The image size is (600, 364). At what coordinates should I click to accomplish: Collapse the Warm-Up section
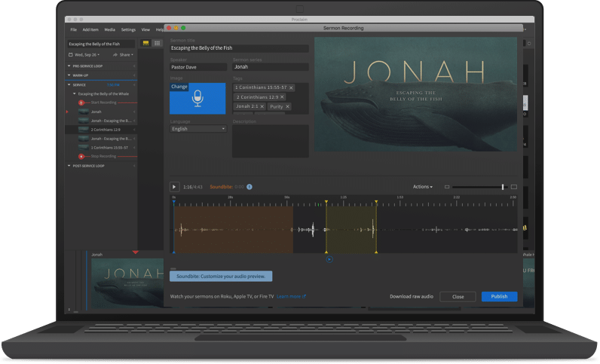69,75
